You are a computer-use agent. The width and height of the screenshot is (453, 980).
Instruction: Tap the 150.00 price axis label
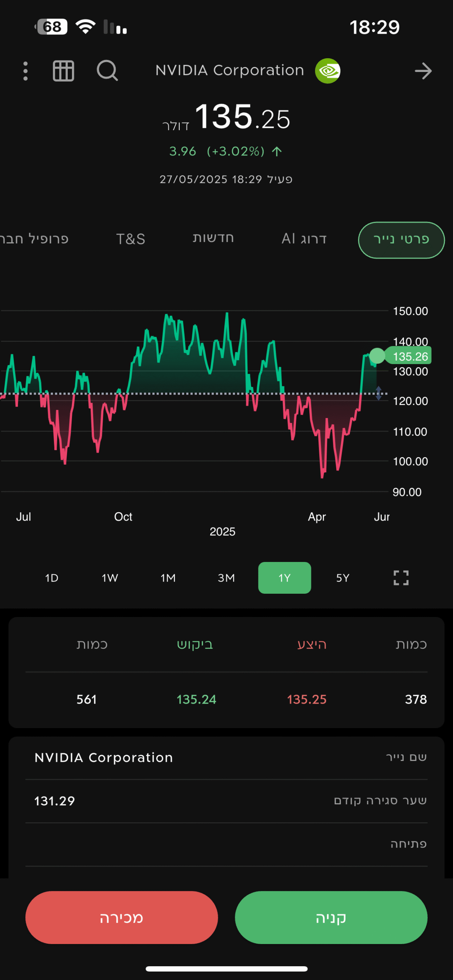pos(410,311)
